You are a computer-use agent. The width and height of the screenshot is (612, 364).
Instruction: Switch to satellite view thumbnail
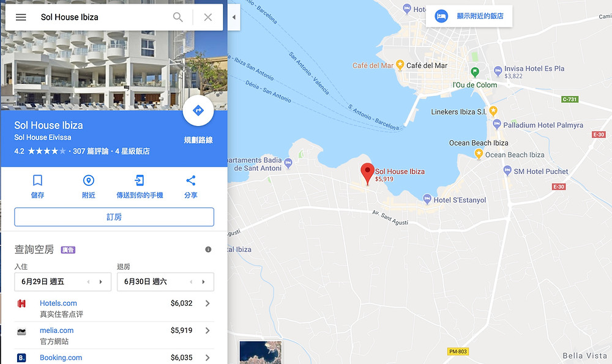pos(260,352)
